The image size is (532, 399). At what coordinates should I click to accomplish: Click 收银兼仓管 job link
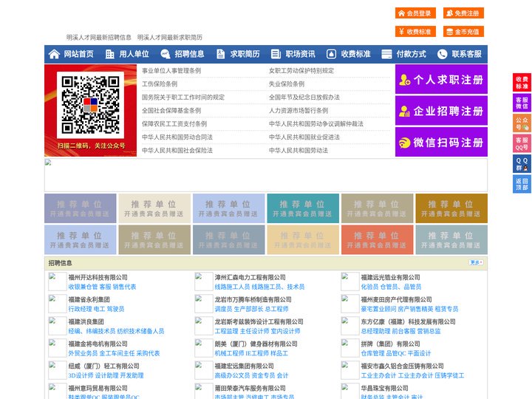pyautogui.click(x=83, y=287)
